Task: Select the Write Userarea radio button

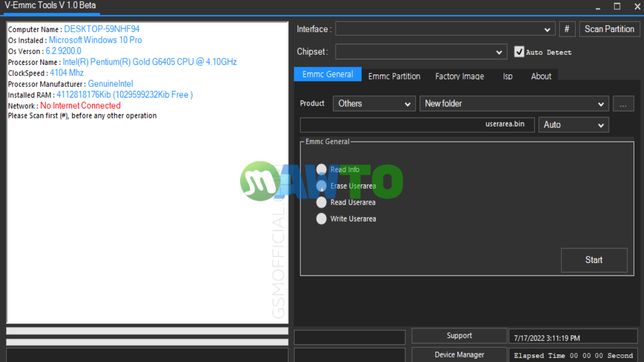Action: (321, 219)
